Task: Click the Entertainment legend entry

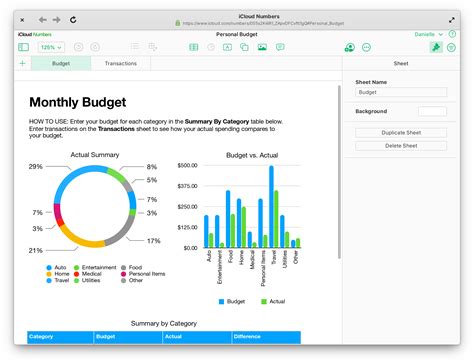Action: pyautogui.click(x=95, y=267)
